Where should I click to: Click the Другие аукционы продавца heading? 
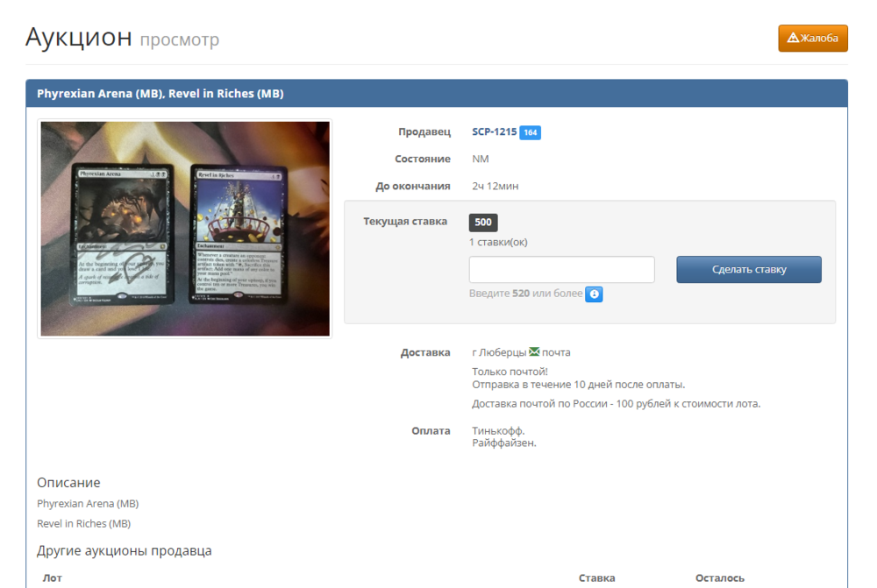[x=124, y=551]
